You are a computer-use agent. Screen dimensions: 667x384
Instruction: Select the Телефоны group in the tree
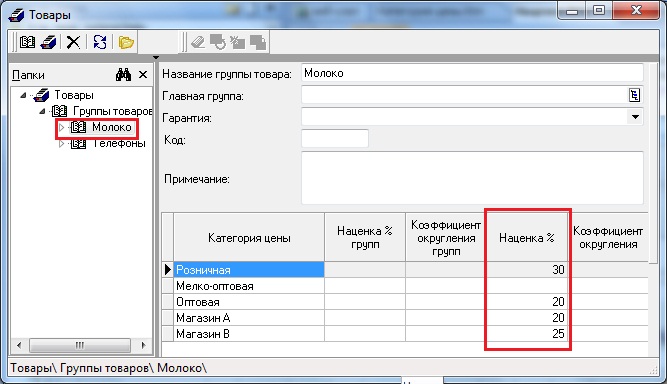click(119, 143)
